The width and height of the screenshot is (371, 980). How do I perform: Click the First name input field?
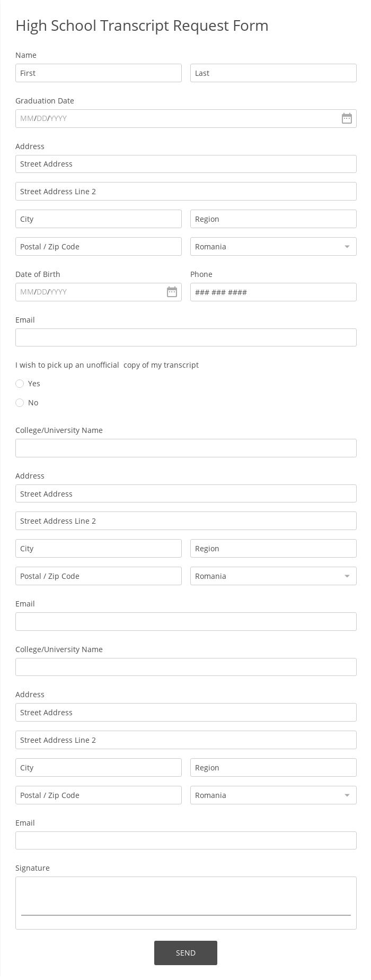tap(99, 73)
